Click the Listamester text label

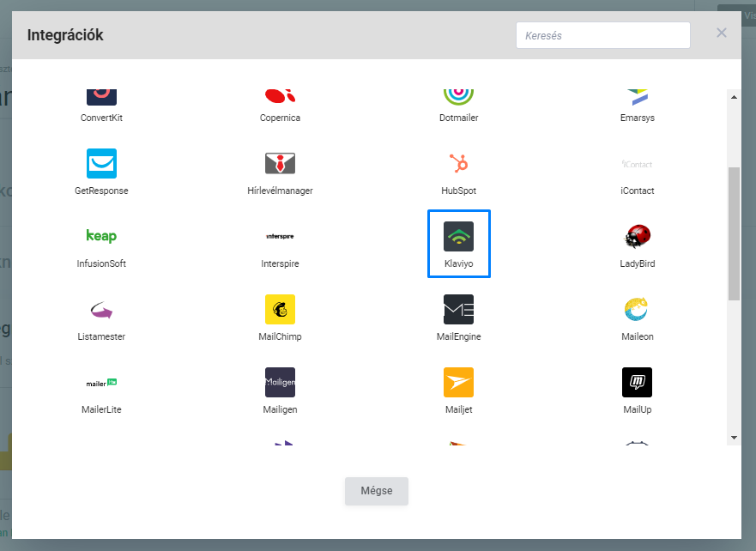(x=101, y=336)
